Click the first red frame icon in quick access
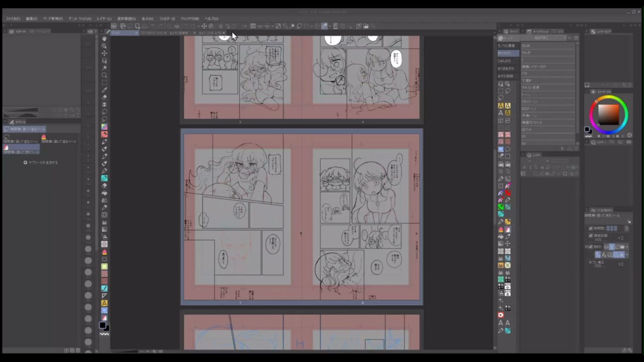 point(501,135)
